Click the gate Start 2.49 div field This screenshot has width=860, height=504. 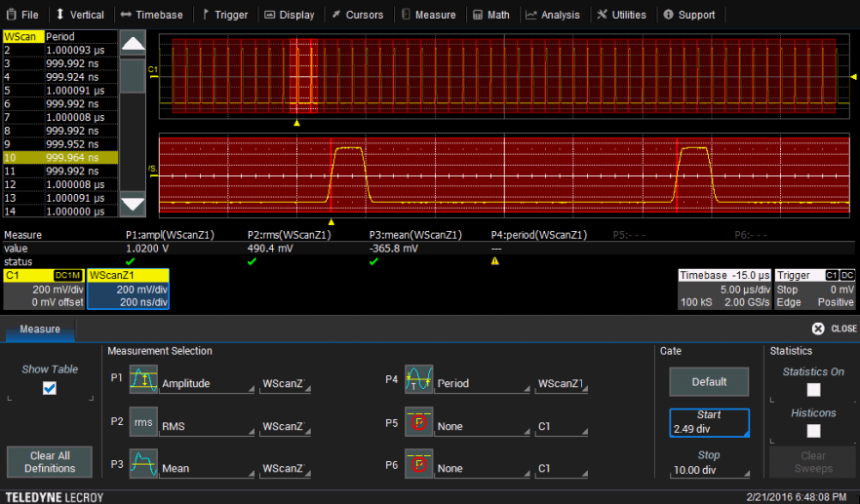click(x=709, y=422)
